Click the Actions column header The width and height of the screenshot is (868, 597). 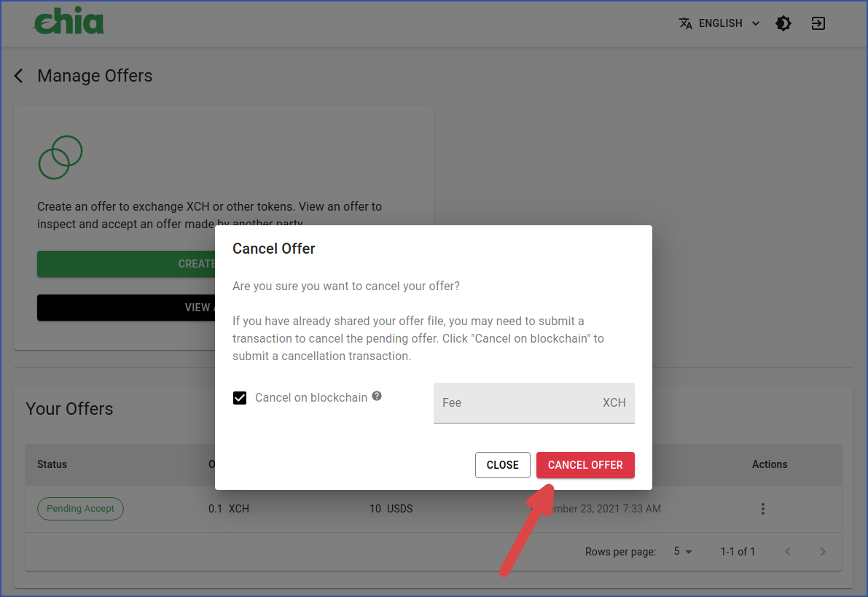click(770, 464)
